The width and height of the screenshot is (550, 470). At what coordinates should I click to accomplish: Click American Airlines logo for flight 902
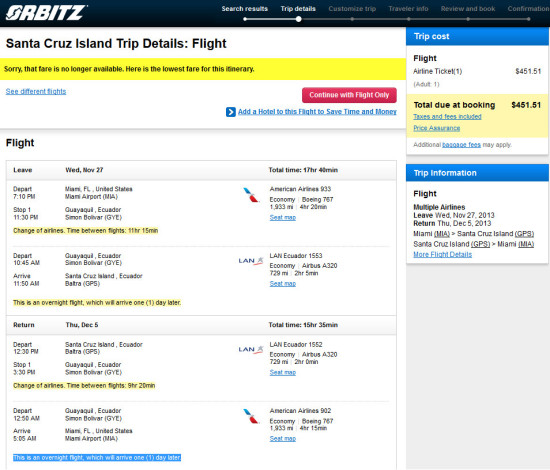[251, 417]
